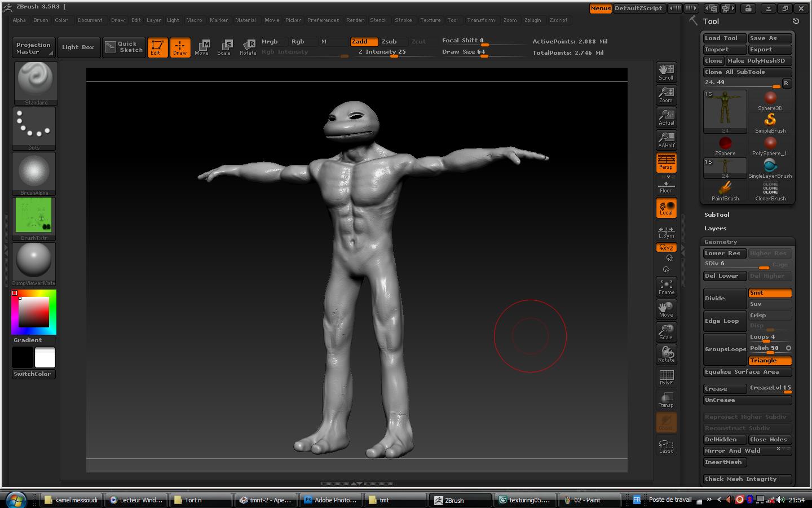This screenshot has width=812, height=508.
Task: Open the BumpViewerMaterial picker
Action: pyautogui.click(x=34, y=264)
